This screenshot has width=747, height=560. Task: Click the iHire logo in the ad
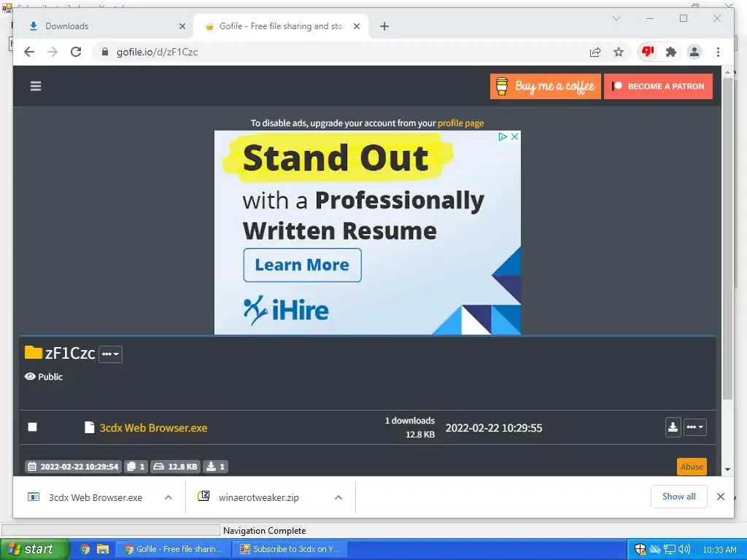[x=286, y=310]
